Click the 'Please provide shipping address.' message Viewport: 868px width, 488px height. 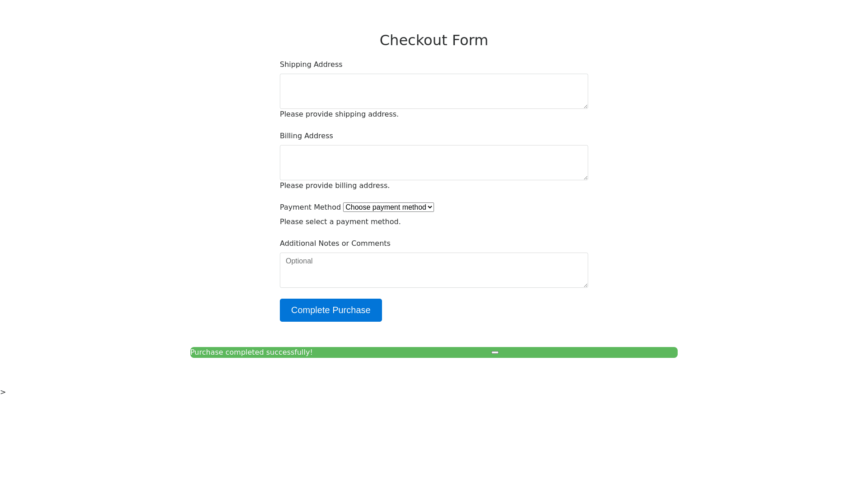tap(339, 114)
